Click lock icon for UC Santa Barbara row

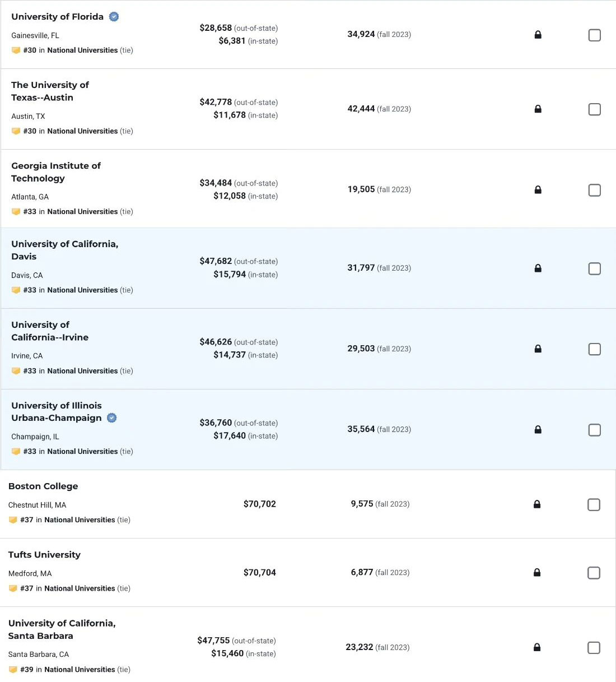point(537,647)
